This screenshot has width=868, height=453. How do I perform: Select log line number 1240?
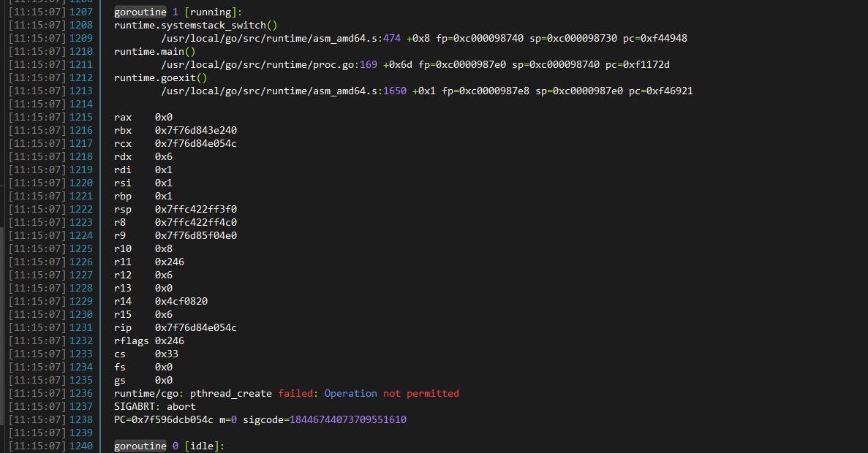pyautogui.click(x=81, y=446)
